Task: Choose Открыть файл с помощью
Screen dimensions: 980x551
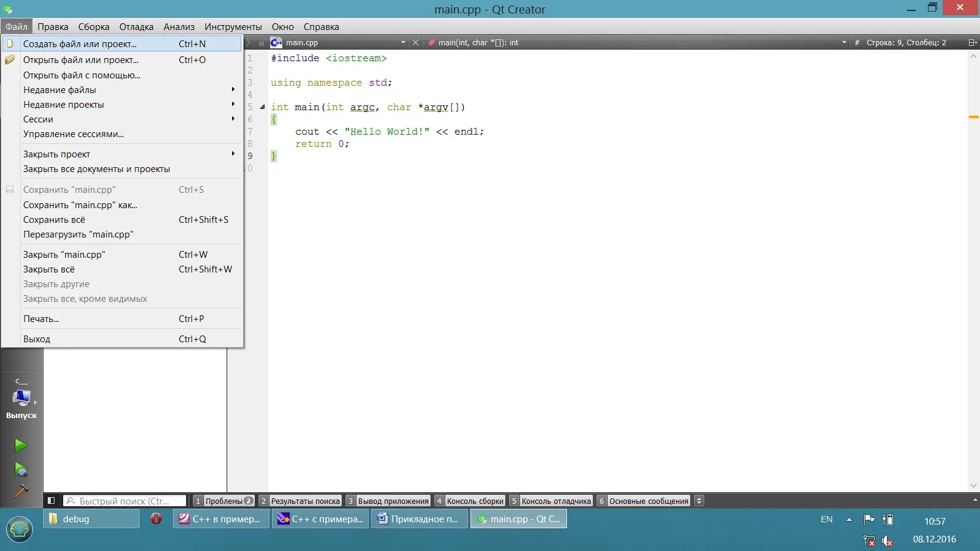Action: pyautogui.click(x=122, y=75)
